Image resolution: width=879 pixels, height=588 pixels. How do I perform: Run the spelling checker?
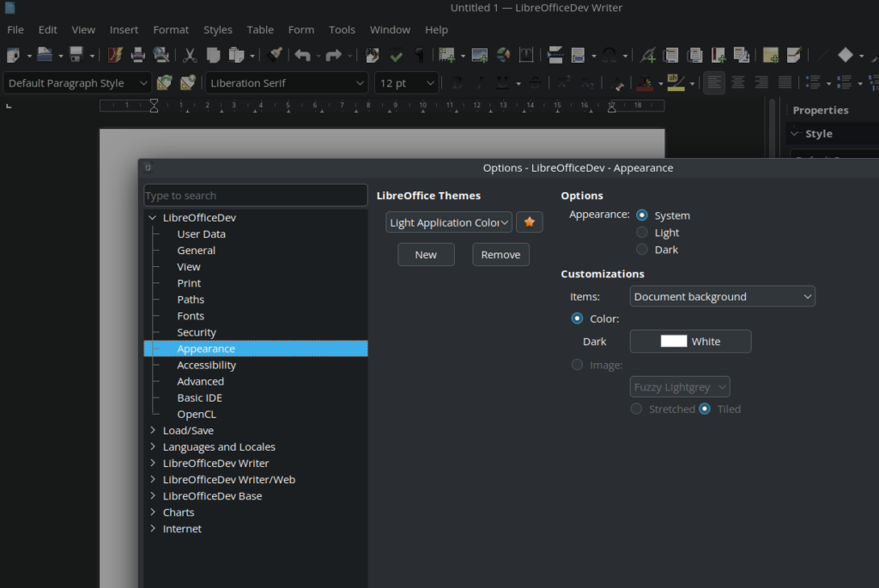[x=396, y=54]
